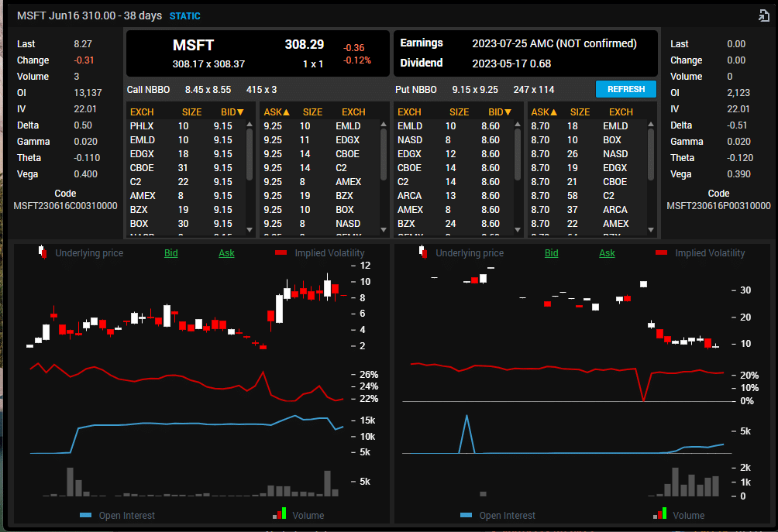778x532 pixels.
Task: Click the put chart Implied Volatility red swatch
Action: (661, 253)
